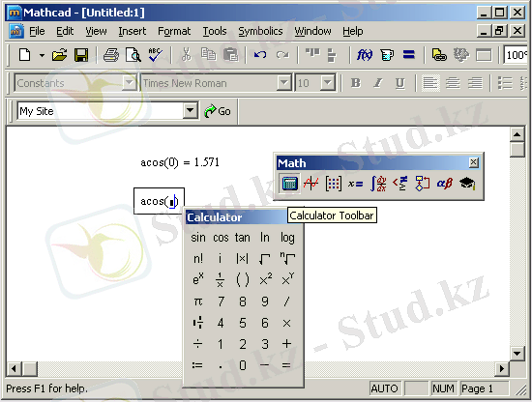Open the Graph toolbar in Math palette
The width and height of the screenshot is (532, 402).
[310, 184]
